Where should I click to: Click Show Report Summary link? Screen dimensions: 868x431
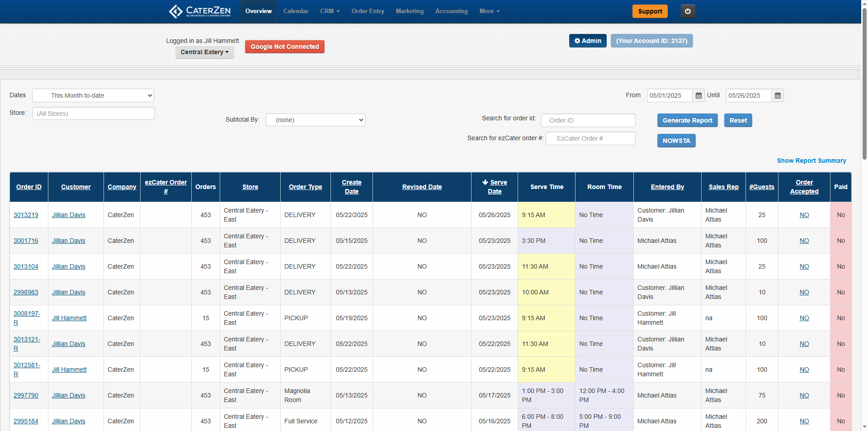(x=811, y=161)
